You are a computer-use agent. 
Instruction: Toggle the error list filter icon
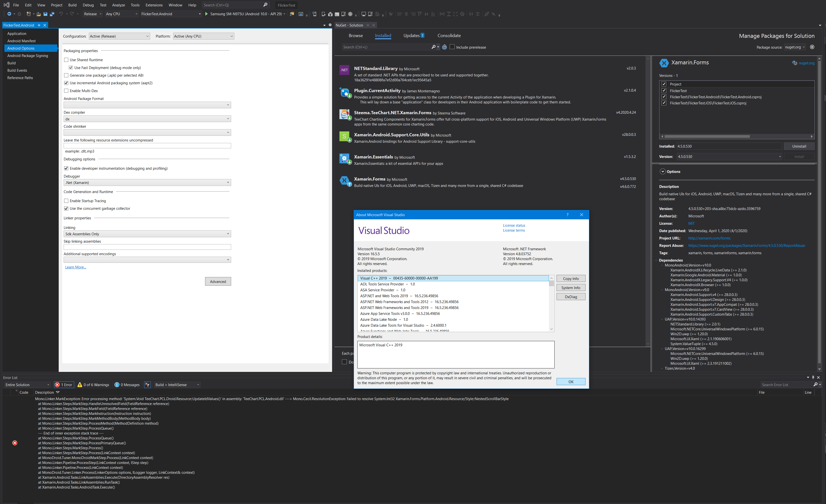[147, 385]
